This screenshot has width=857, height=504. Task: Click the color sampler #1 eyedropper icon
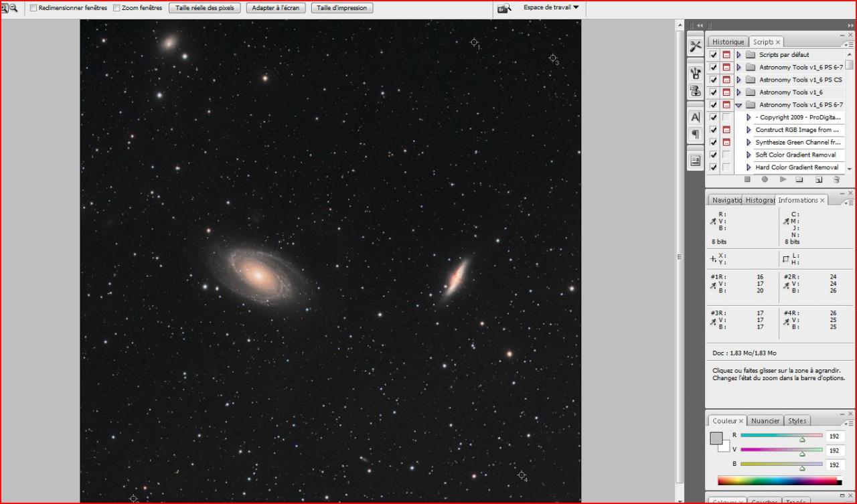tap(714, 285)
